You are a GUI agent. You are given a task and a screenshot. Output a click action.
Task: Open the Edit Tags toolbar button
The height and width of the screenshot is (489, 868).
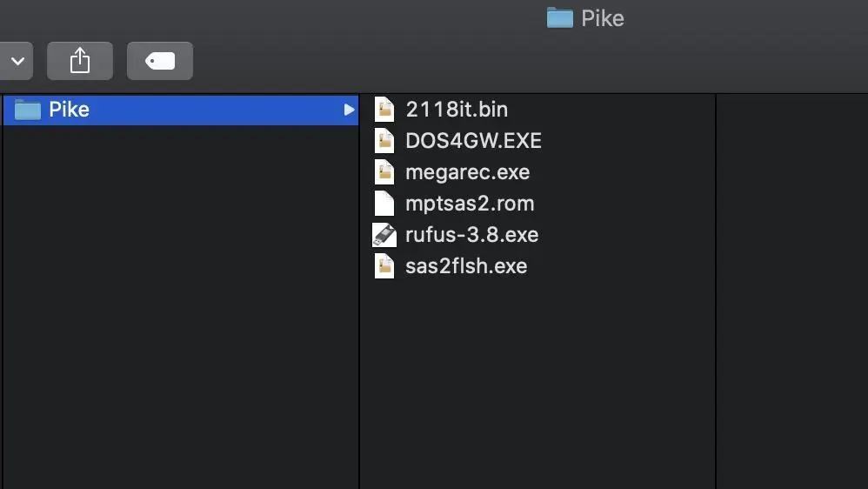[159, 60]
